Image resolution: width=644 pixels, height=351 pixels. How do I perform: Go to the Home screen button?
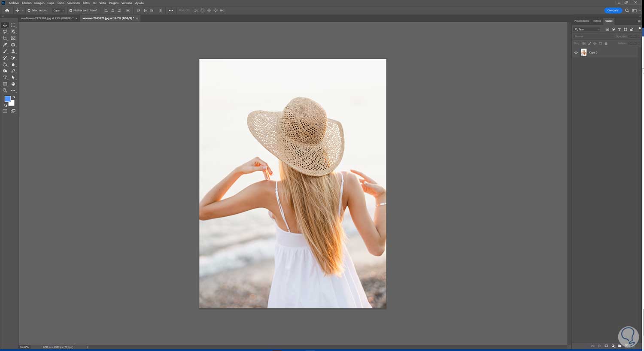(7, 10)
